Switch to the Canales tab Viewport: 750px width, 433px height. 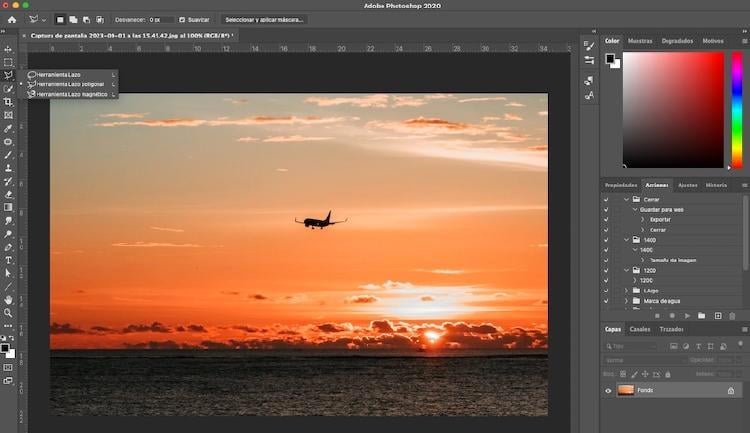[639, 329]
